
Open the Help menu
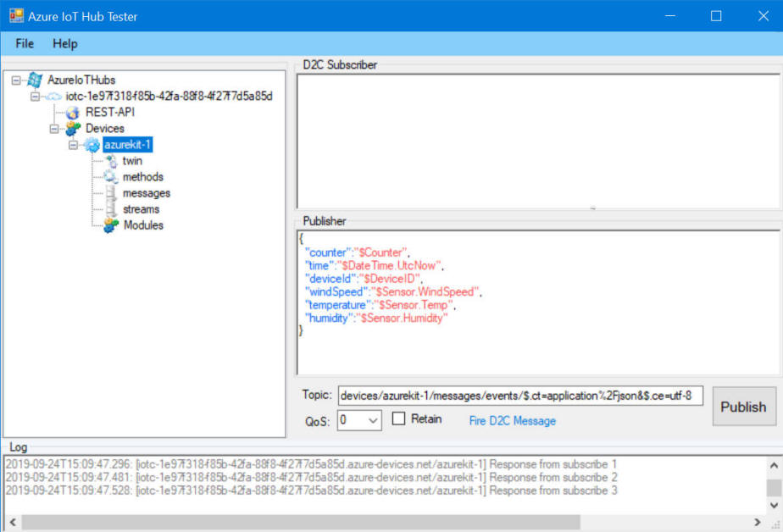click(65, 44)
